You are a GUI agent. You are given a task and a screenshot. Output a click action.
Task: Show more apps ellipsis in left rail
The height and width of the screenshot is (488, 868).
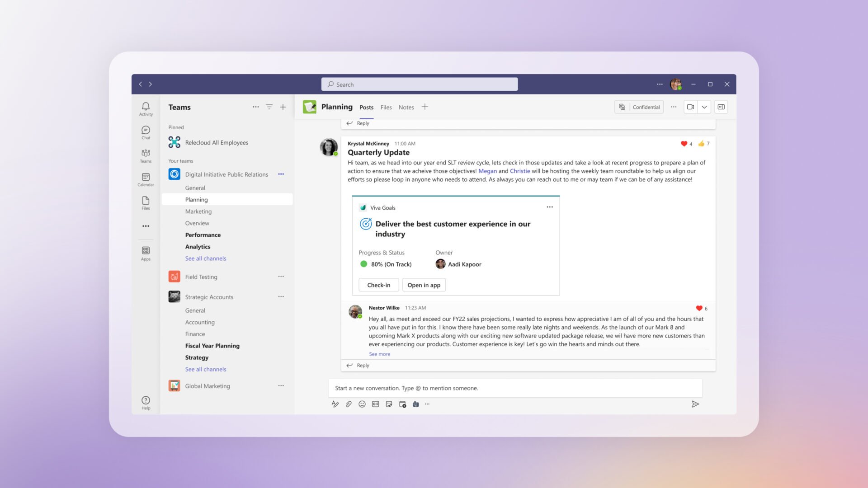pos(146,226)
